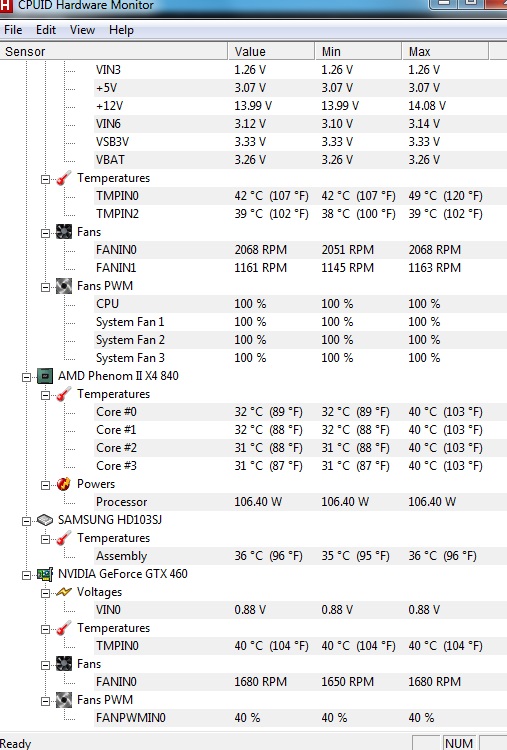
Task: Click the thermometer icon above TMPIN2
Action: tap(64, 178)
